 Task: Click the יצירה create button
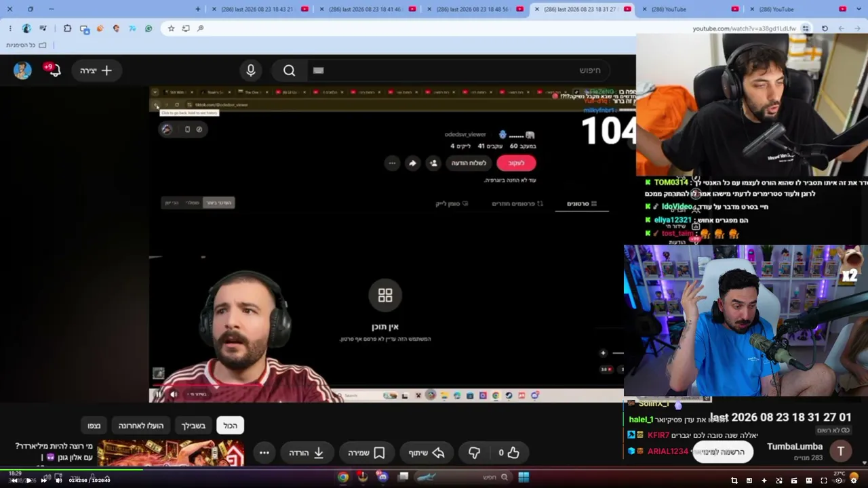96,70
